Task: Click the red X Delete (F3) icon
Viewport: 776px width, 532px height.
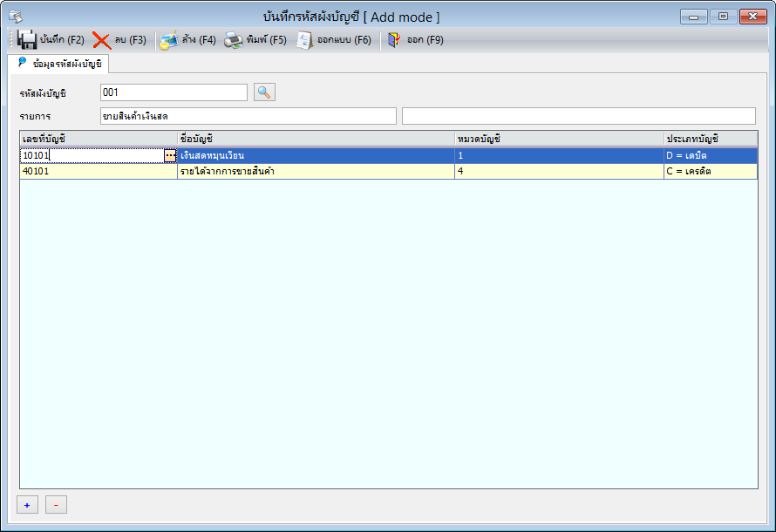Action: tap(102, 40)
